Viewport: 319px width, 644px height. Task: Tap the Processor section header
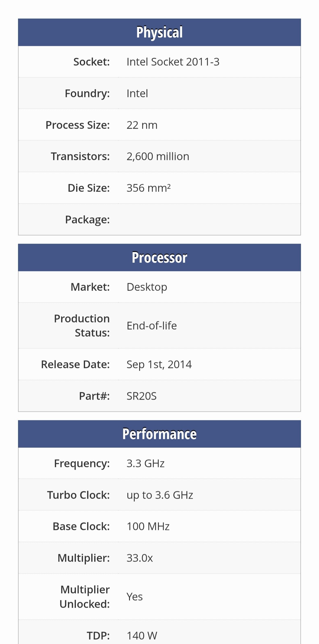click(x=159, y=257)
